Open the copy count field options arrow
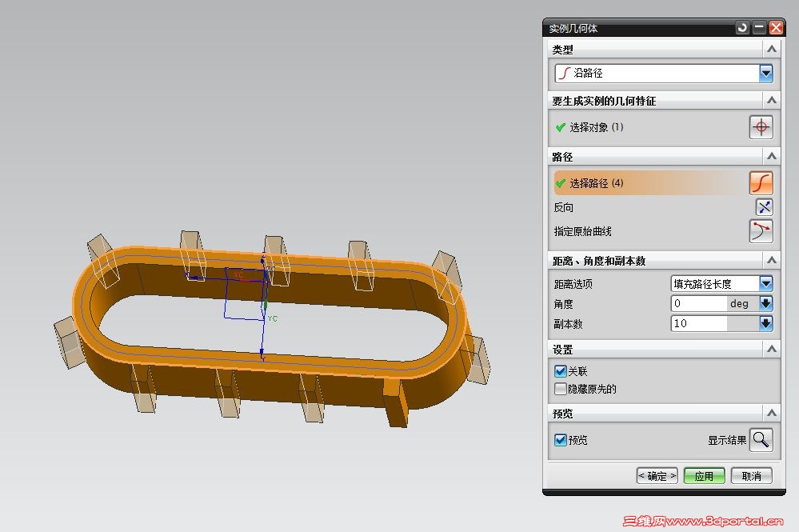 pos(766,323)
